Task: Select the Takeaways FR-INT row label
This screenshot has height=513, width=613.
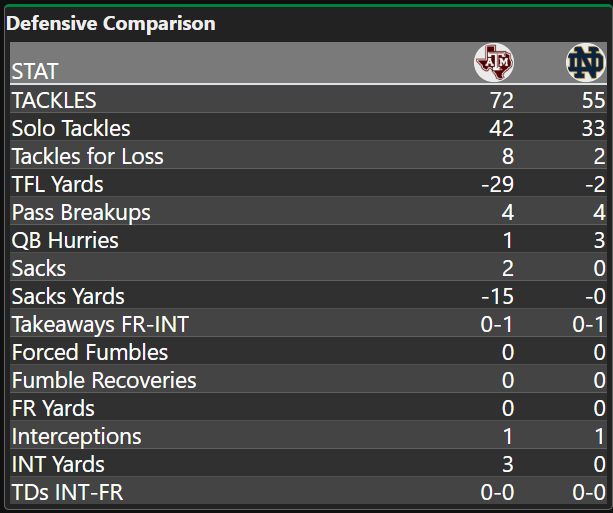Action: pyautogui.click(x=99, y=324)
